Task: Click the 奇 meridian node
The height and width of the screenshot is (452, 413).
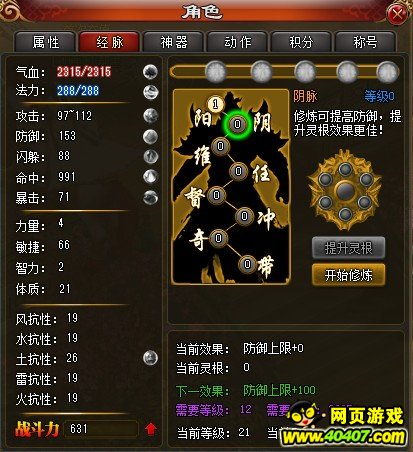Action: (218, 238)
